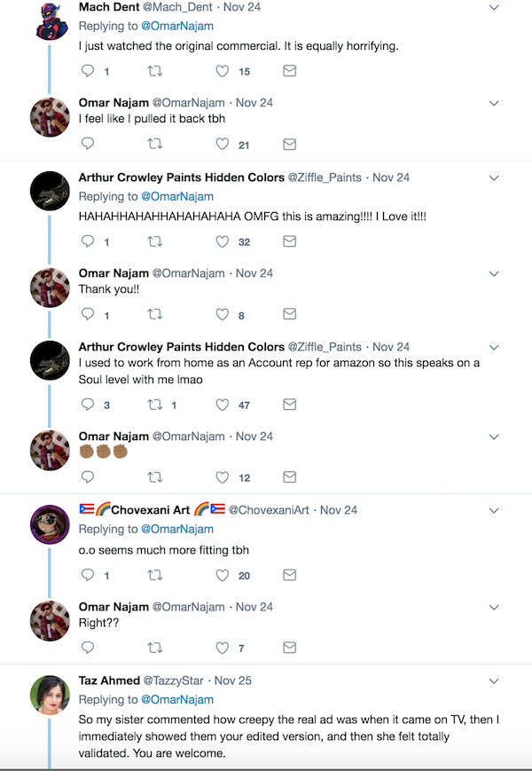Like the tweet with 15 likes

[x=223, y=71]
